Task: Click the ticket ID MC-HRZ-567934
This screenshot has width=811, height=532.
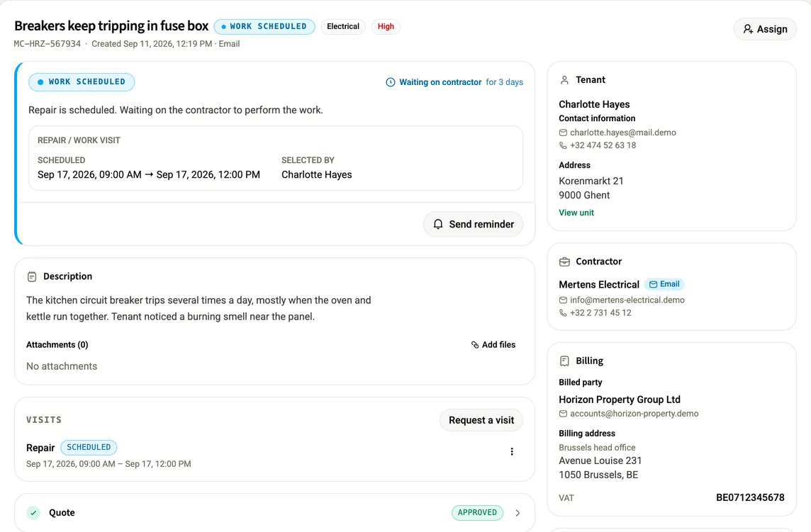Action: [47, 44]
